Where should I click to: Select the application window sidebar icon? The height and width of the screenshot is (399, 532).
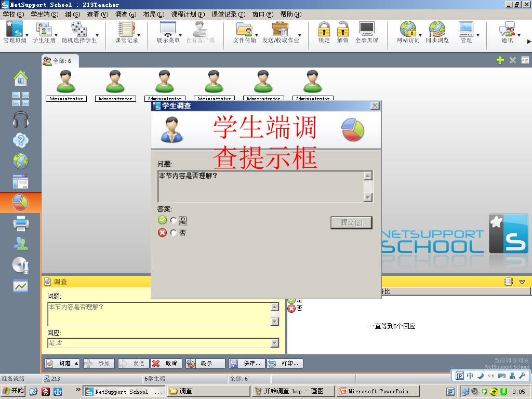pos(21,182)
